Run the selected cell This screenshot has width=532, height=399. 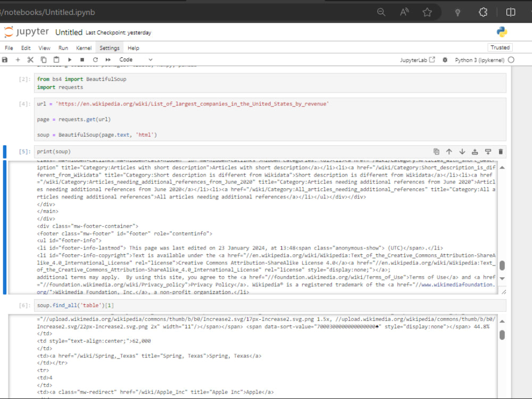coord(70,60)
